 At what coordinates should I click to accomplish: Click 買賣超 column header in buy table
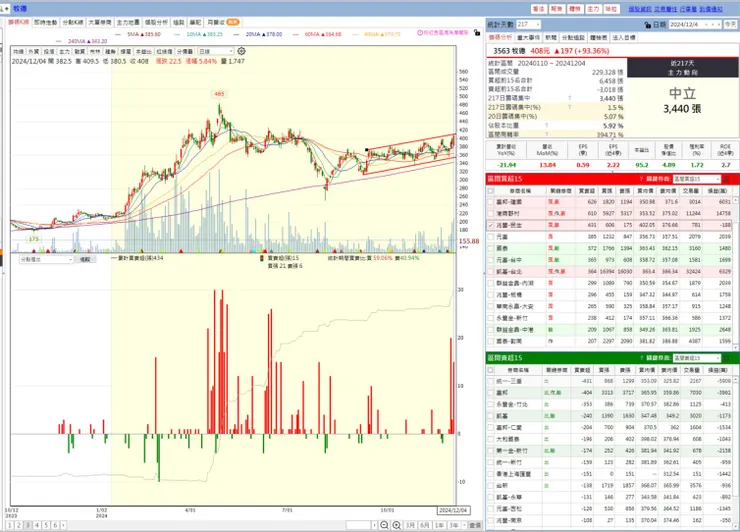(587, 191)
